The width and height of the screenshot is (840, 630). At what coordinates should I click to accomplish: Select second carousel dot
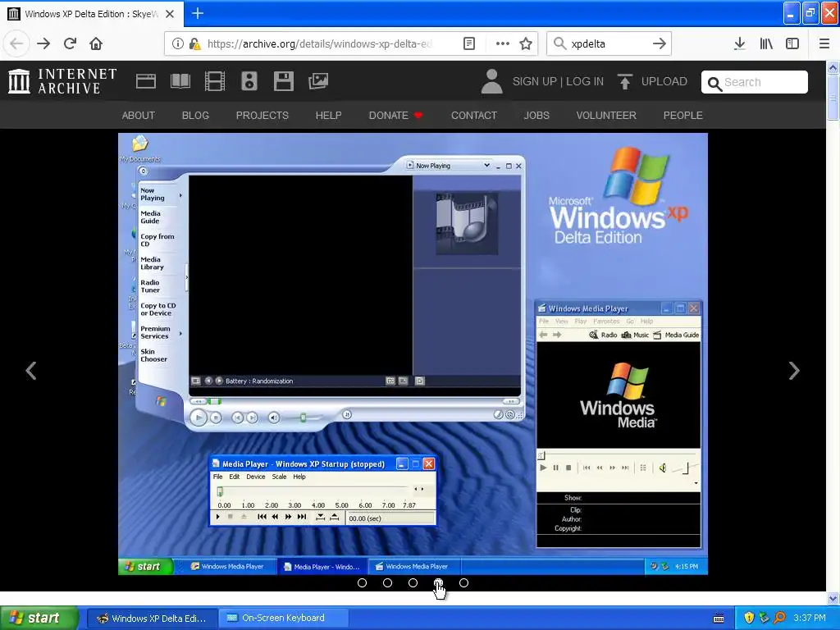click(388, 583)
